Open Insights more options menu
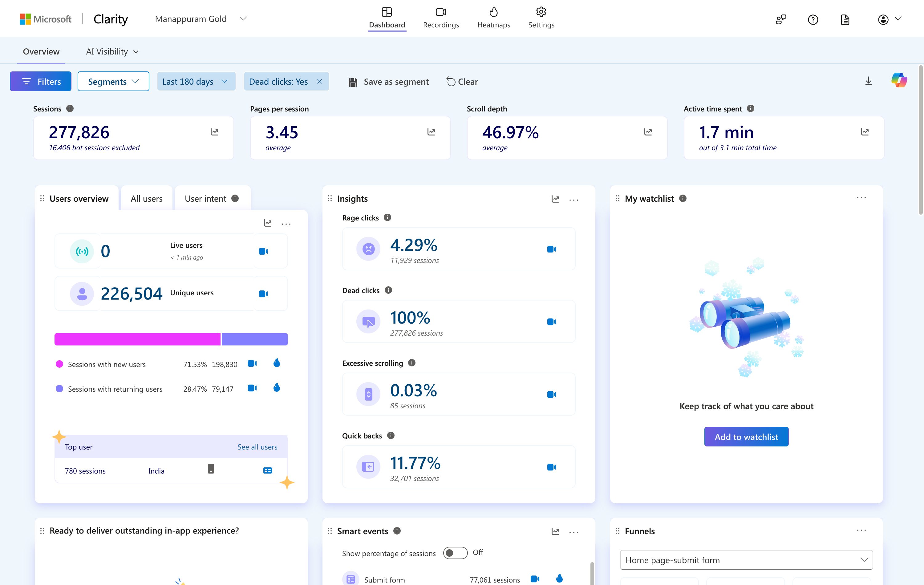 point(574,200)
